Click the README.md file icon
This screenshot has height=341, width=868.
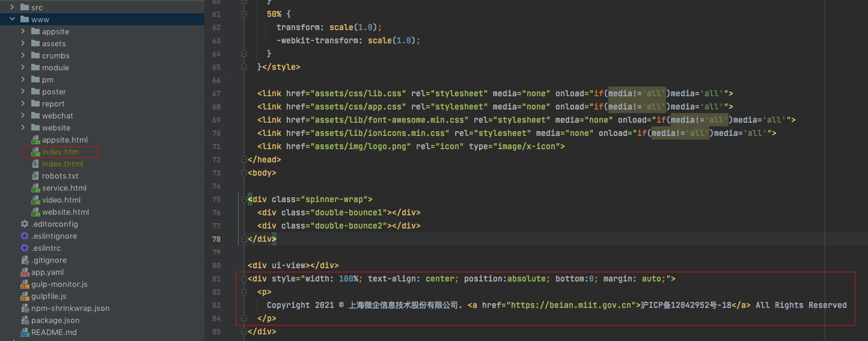click(x=25, y=332)
